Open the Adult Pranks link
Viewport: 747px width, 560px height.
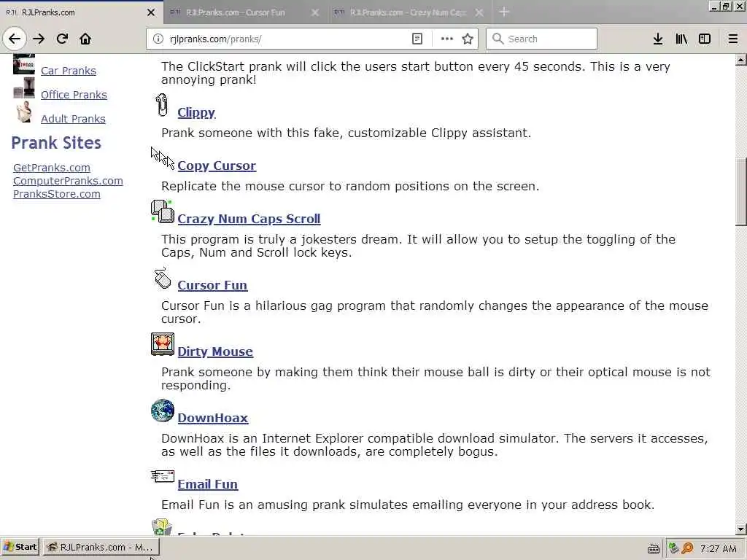point(74,119)
